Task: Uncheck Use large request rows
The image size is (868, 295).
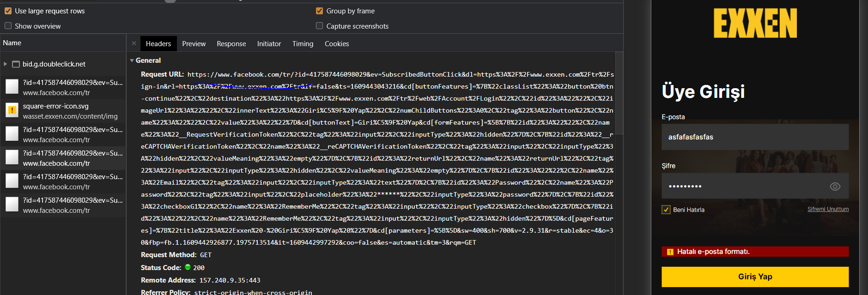Action: [8, 11]
